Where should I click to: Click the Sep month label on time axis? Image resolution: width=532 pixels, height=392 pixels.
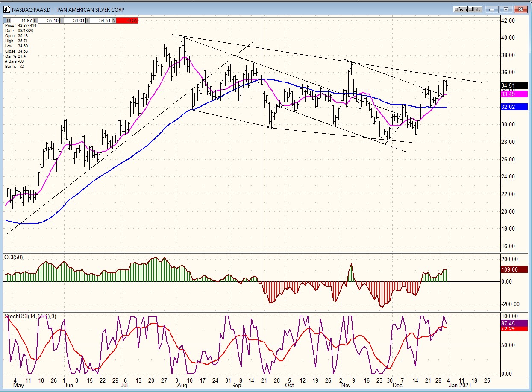pyautogui.click(x=236, y=385)
